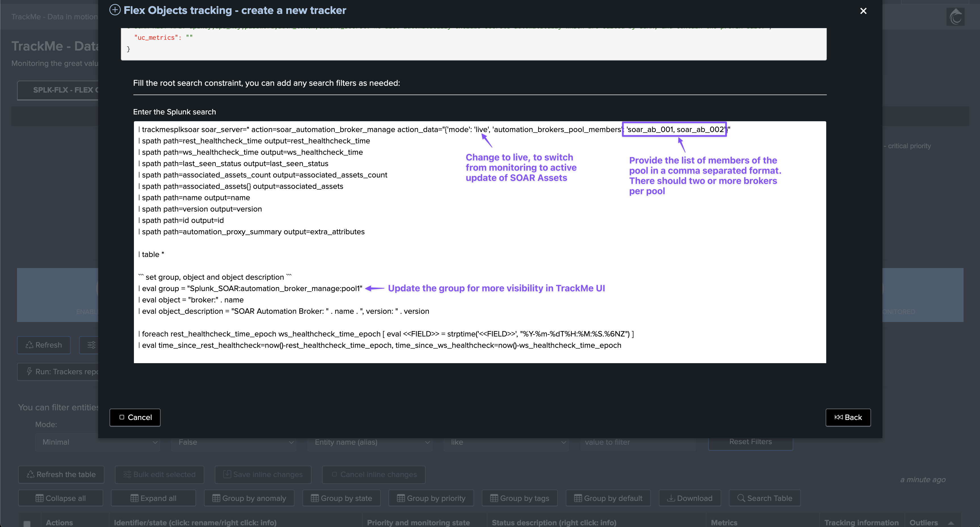Click inside the Splunk search text area
980x527 pixels.
coord(479,244)
